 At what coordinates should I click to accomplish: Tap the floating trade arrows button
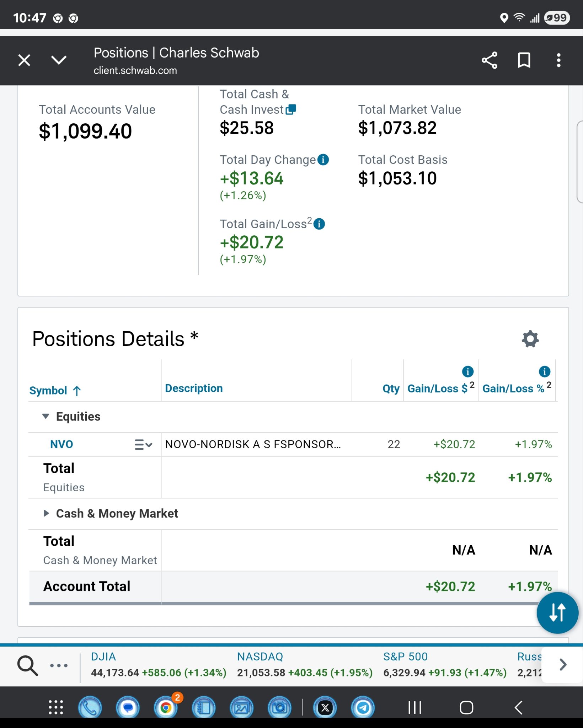557,612
